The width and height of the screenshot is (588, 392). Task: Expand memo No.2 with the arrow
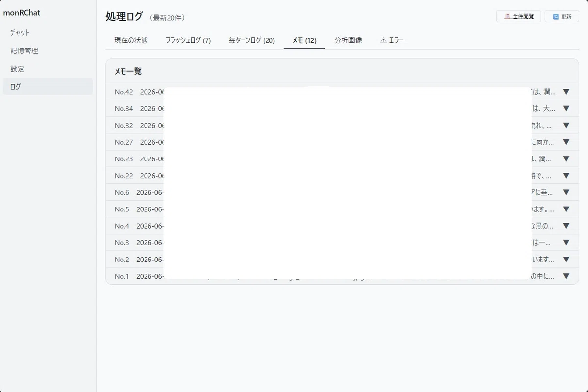pos(566,259)
